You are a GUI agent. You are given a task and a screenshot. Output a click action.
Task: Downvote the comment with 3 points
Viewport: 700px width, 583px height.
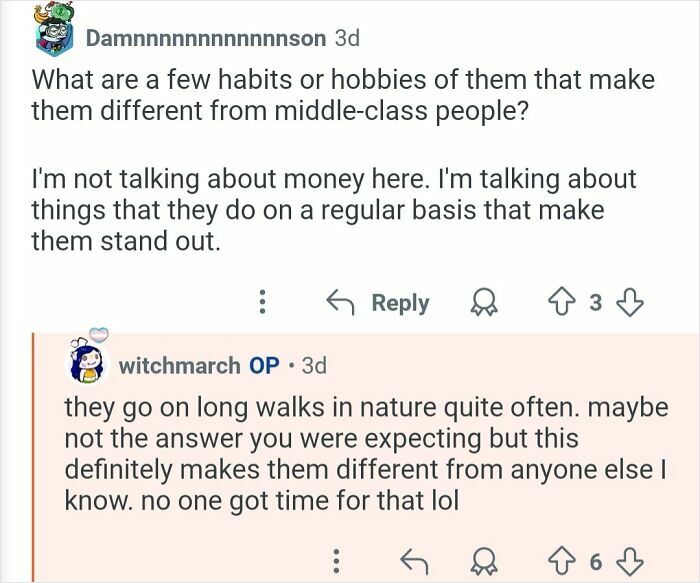(x=629, y=303)
